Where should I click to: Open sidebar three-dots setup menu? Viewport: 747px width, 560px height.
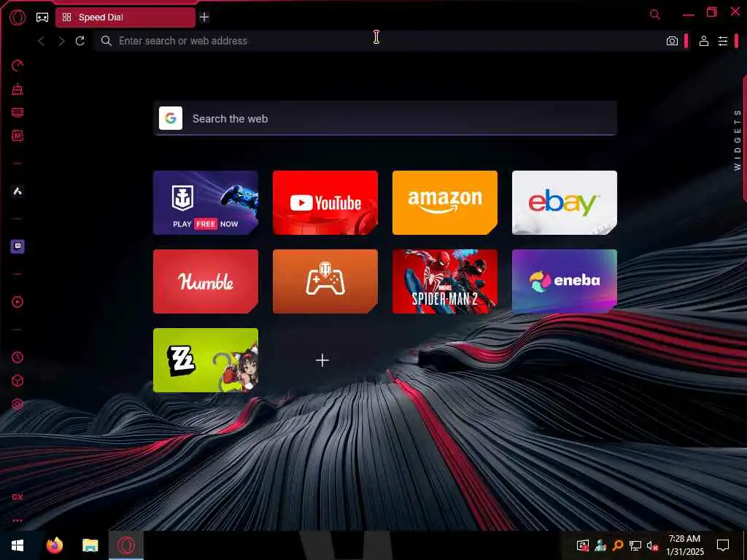(18, 521)
